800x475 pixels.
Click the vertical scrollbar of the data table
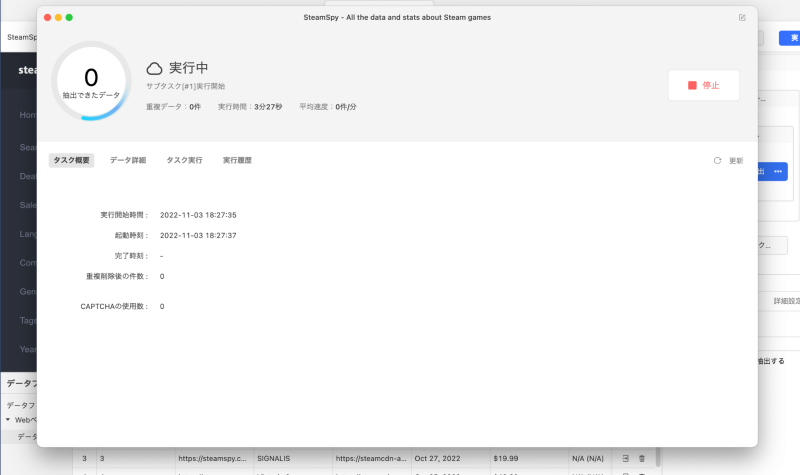[658, 457]
